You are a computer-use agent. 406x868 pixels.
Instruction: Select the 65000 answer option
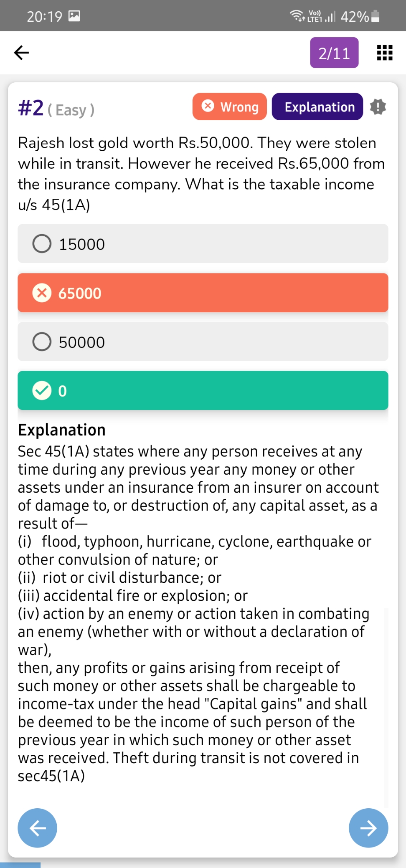[x=203, y=293]
